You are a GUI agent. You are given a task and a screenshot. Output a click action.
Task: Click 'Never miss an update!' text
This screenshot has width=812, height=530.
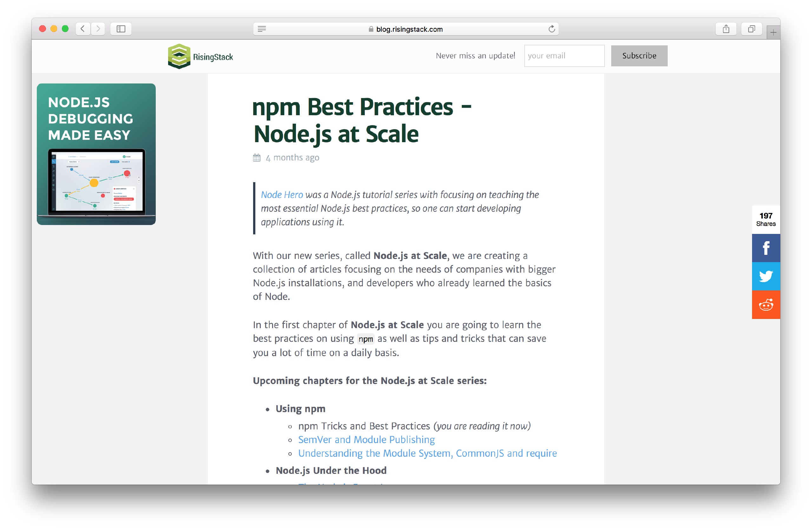[x=475, y=56]
